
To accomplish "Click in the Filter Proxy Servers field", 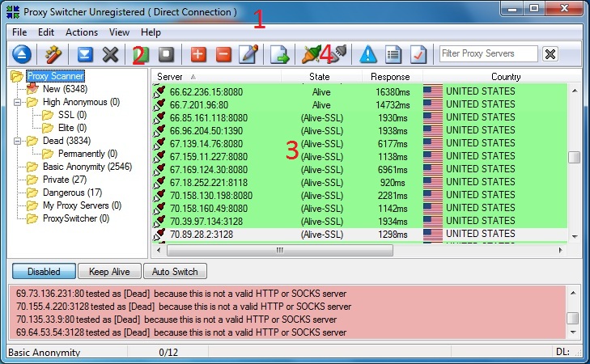I will click(x=488, y=53).
